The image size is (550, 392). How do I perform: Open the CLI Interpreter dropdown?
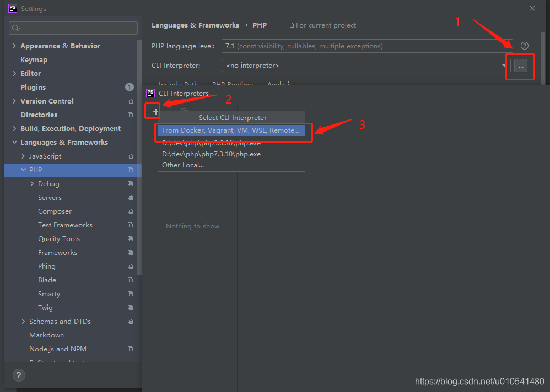(x=504, y=66)
